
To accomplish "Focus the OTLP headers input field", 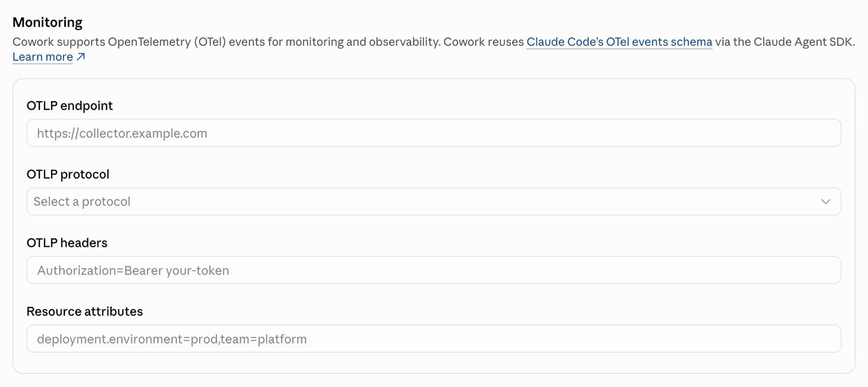I will (x=433, y=270).
